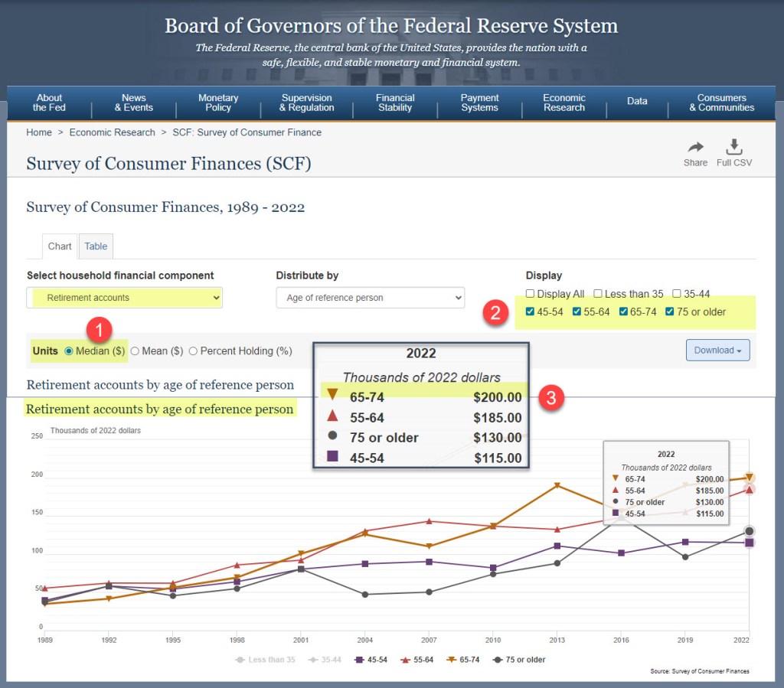Go to the Economic Research breadcrumb link
784x688 pixels.
112,132
